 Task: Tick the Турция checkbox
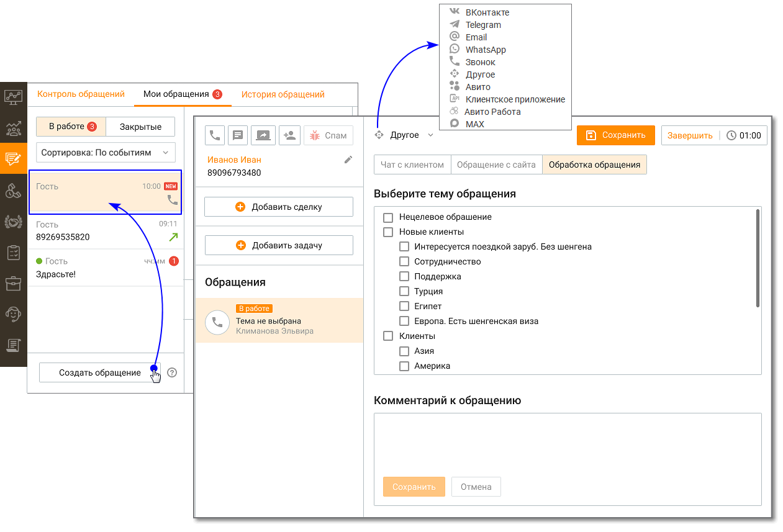[404, 292]
